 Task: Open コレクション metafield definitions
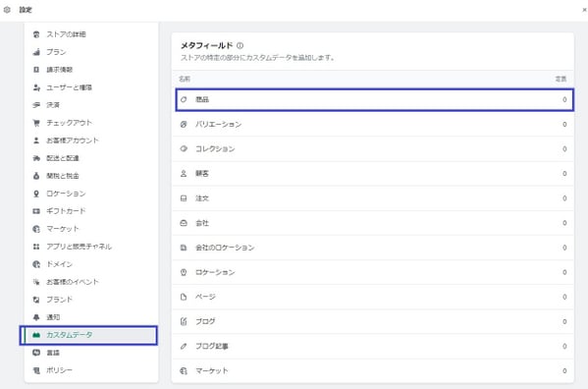[x=373, y=149]
